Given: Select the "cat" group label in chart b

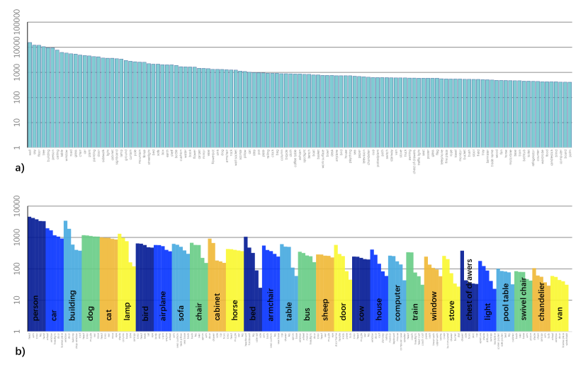Looking at the screenshot, I should tap(108, 315).
